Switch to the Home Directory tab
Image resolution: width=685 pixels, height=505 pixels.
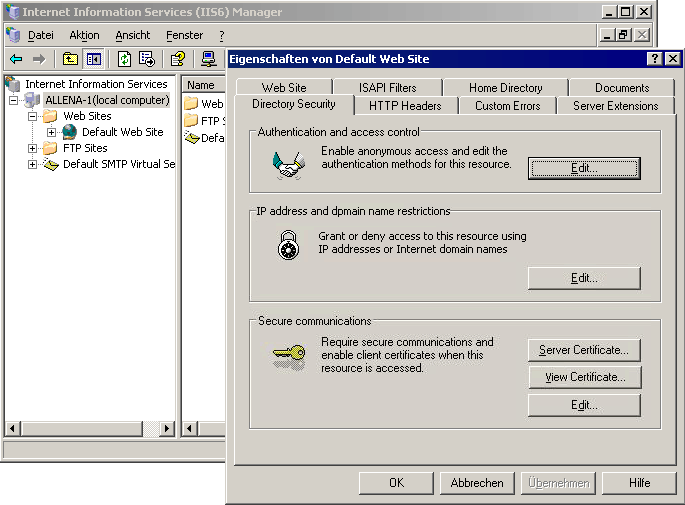click(x=505, y=88)
